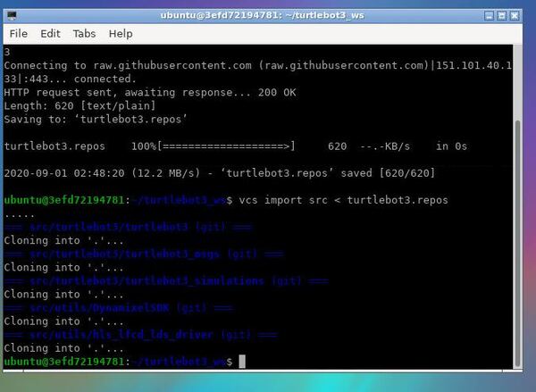Screen dimensions: 536x392
Task: Click the 'src/turtlebot3/turtlebot3_simulations (git)' line
Action: click(x=166, y=281)
